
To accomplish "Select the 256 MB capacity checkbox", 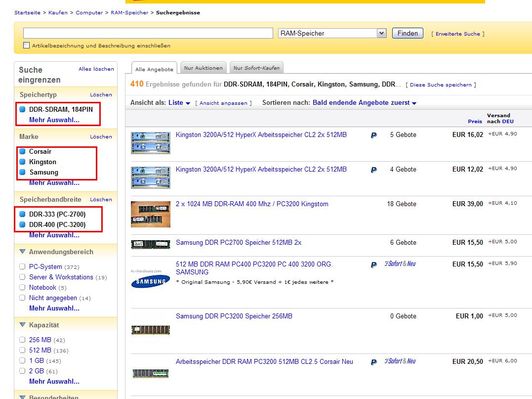I will tap(22, 340).
